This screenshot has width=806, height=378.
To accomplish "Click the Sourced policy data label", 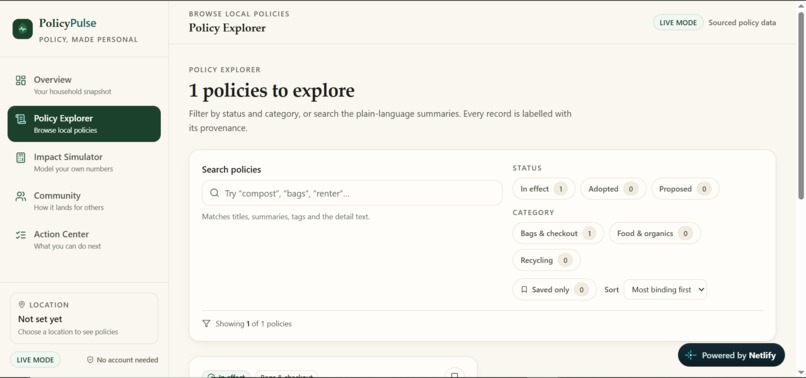I will pyautogui.click(x=742, y=23).
